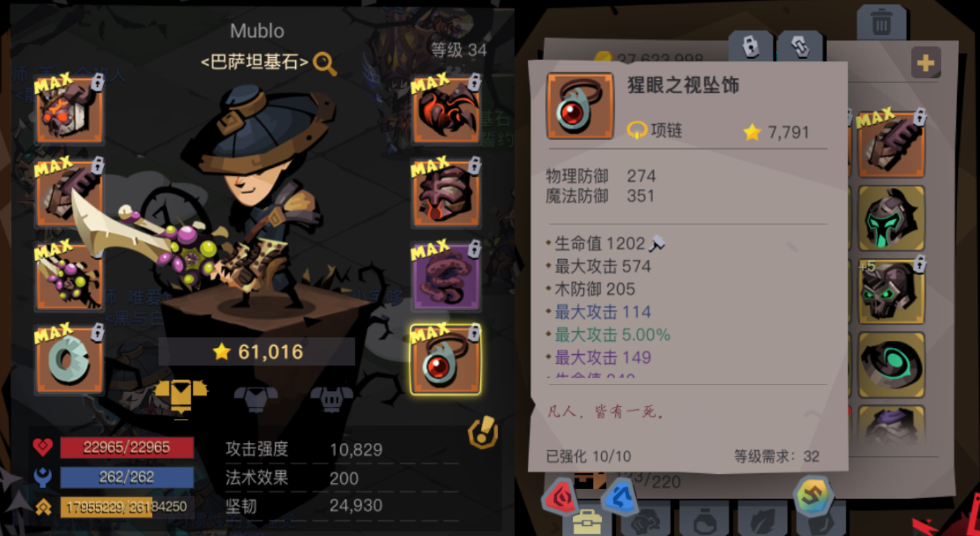Open the rainbow rune gem icon
Viewport: 980px width, 536px height.
click(813, 495)
